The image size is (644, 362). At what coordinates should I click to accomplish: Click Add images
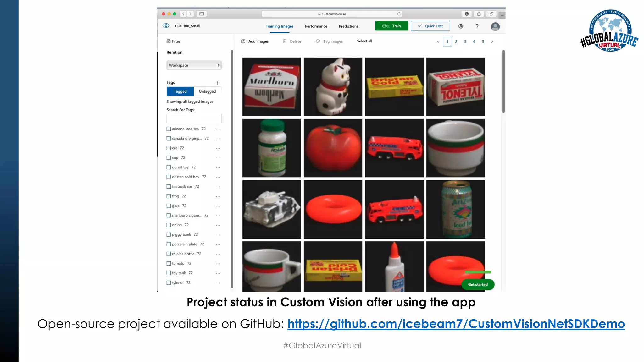tap(255, 41)
